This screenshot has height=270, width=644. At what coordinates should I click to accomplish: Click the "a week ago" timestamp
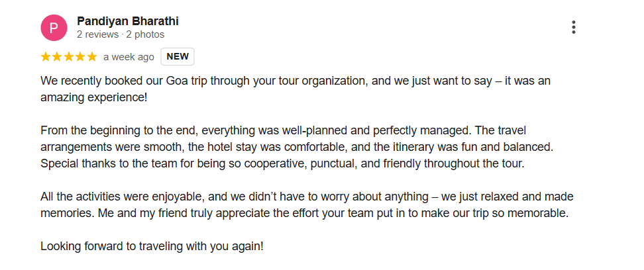129,57
